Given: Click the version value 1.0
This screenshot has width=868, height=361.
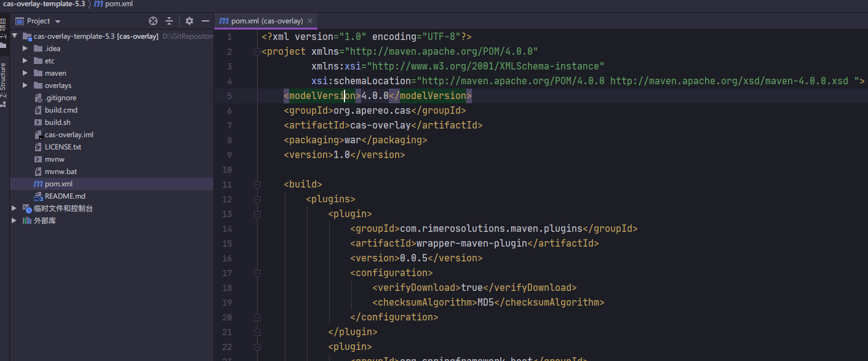Looking at the screenshot, I should (341, 155).
